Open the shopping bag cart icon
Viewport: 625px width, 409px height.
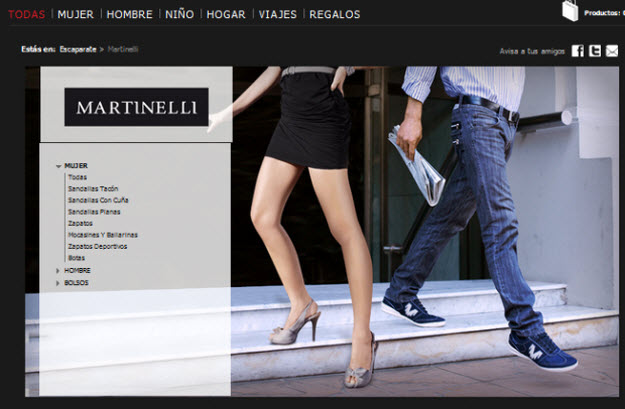coord(570,11)
